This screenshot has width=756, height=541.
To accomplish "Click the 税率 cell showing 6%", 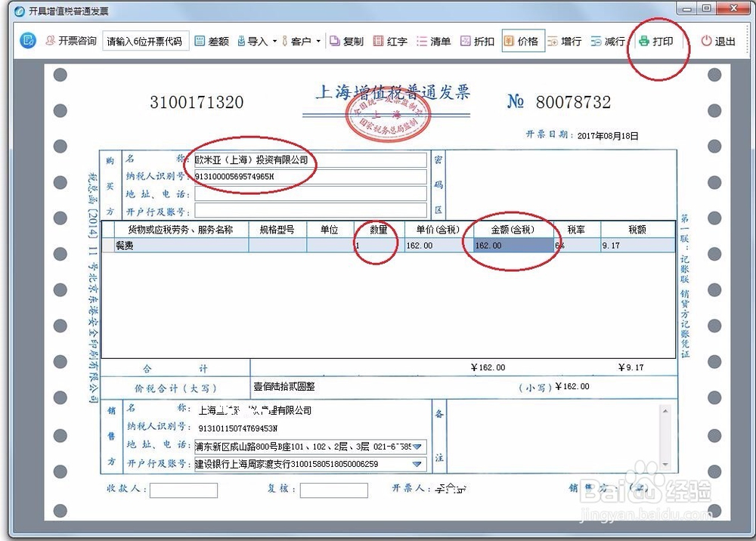I will tap(577, 246).
